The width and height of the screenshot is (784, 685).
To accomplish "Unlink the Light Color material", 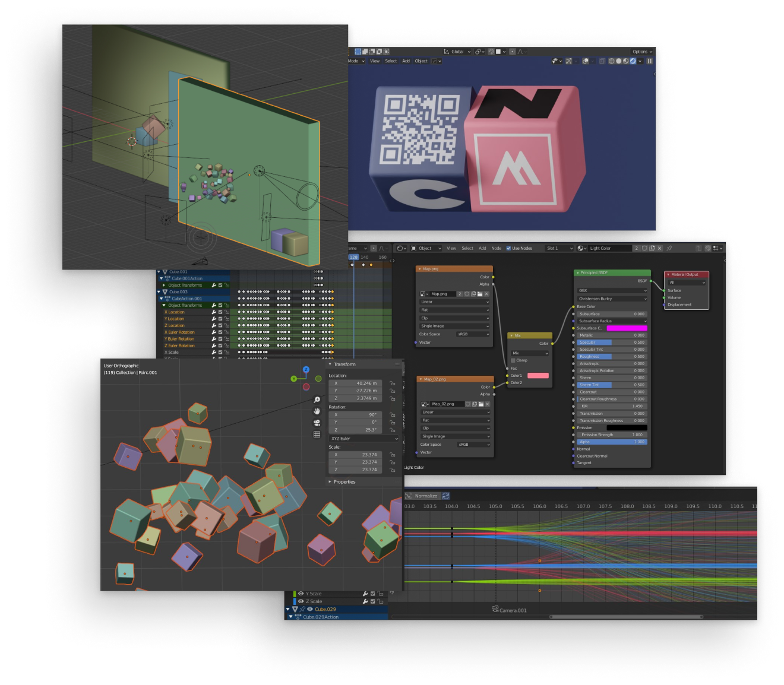I will coord(660,248).
